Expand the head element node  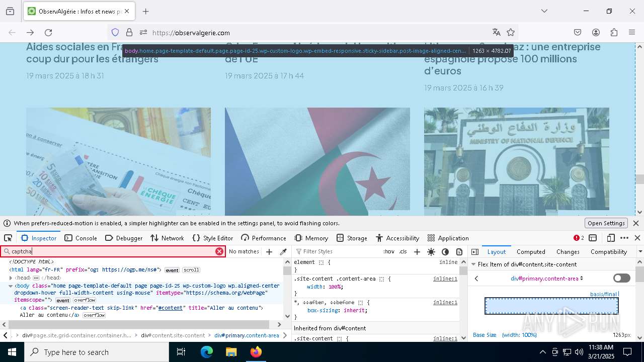point(11,278)
